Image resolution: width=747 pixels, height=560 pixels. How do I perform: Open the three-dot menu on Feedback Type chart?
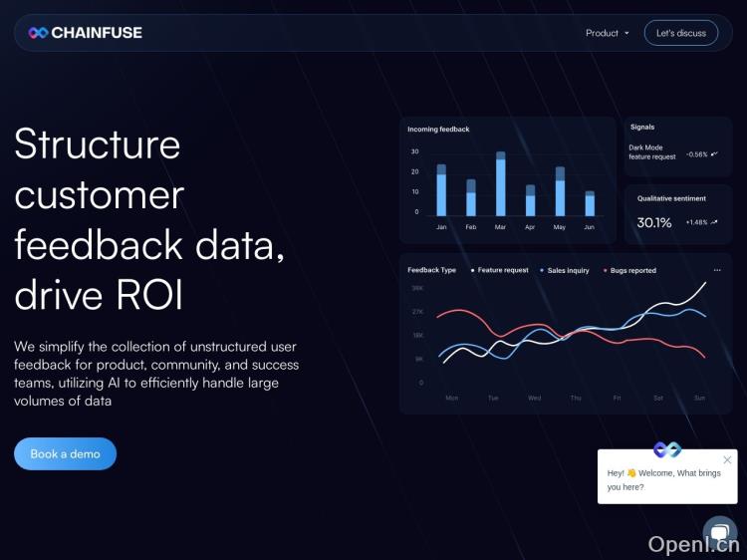pyautogui.click(x=717, y=270)
